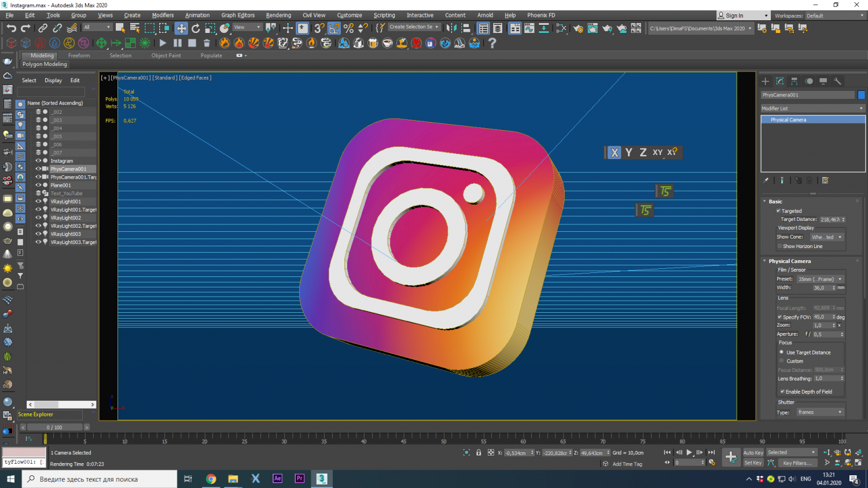Select the Custom focus radio button
Screen dimensions: 868x488
point(781,361)
